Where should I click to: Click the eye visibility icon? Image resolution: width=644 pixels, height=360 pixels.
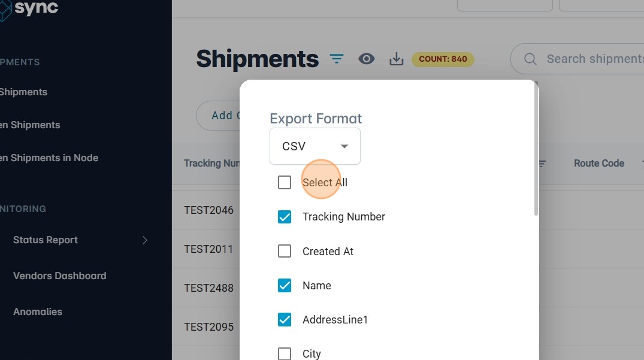pos(367,59)
